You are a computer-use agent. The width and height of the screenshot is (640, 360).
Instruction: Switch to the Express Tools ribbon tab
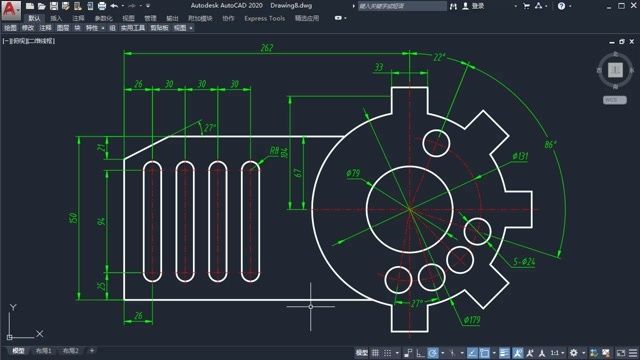264,18
